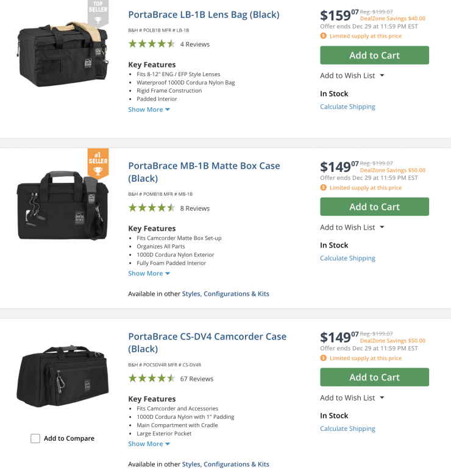Add the LB-1B Lens Bag to cart

pyautogui.click(x=374, y=55)
